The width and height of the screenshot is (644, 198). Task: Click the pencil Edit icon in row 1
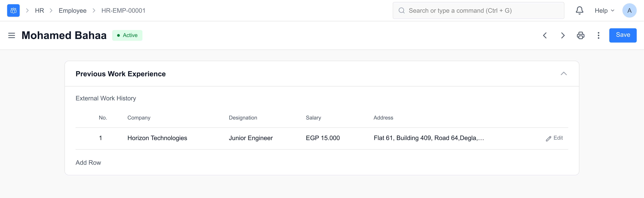(548, 139)
